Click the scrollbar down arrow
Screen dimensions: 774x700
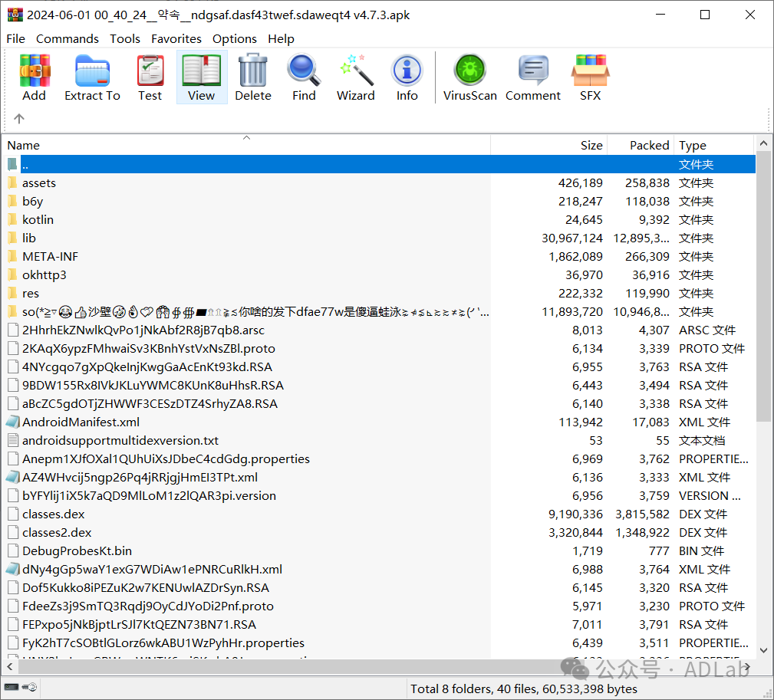[764, 650]
